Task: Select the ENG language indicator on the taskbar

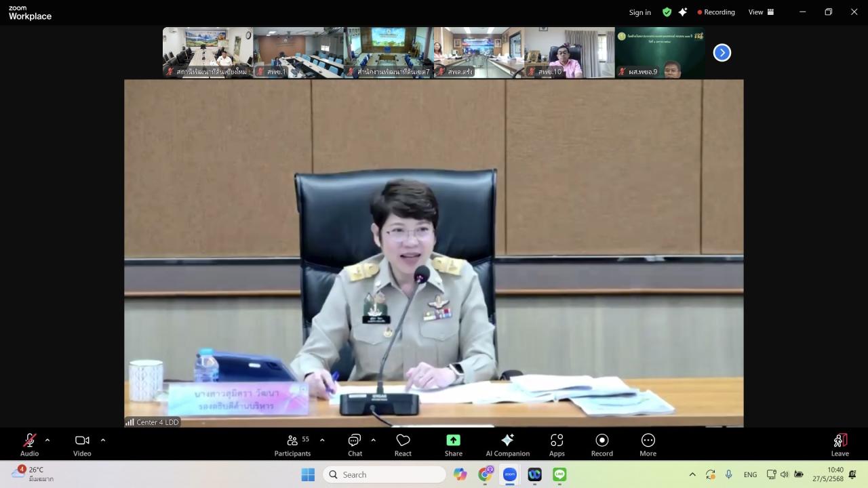Action: 750,474
